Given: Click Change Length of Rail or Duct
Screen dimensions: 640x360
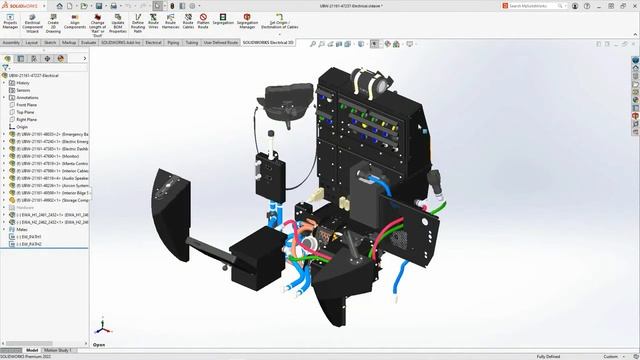Looking at the screenshot, I should pyautogui.click(x=98, y=25).
